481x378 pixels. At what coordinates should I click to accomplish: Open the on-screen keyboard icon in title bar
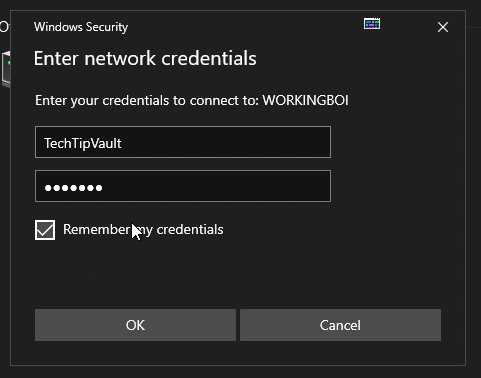(x=372, y=24)
